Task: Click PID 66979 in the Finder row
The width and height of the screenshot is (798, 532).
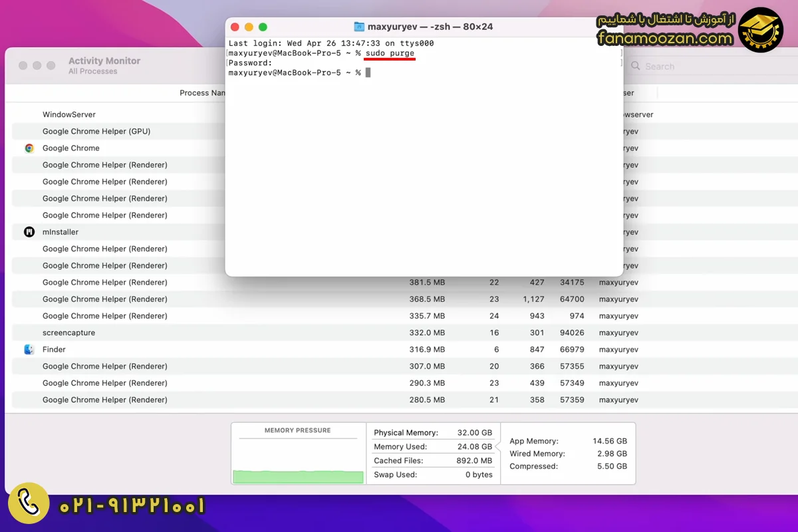Action: click(572, 349)
